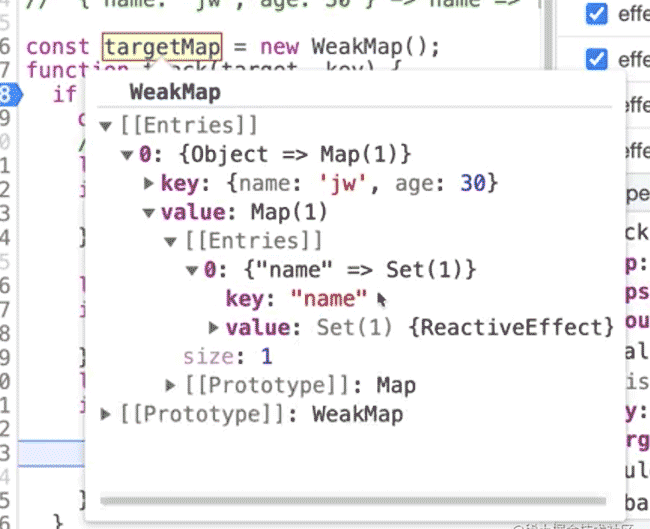Click the size: 1 property row

227,357
